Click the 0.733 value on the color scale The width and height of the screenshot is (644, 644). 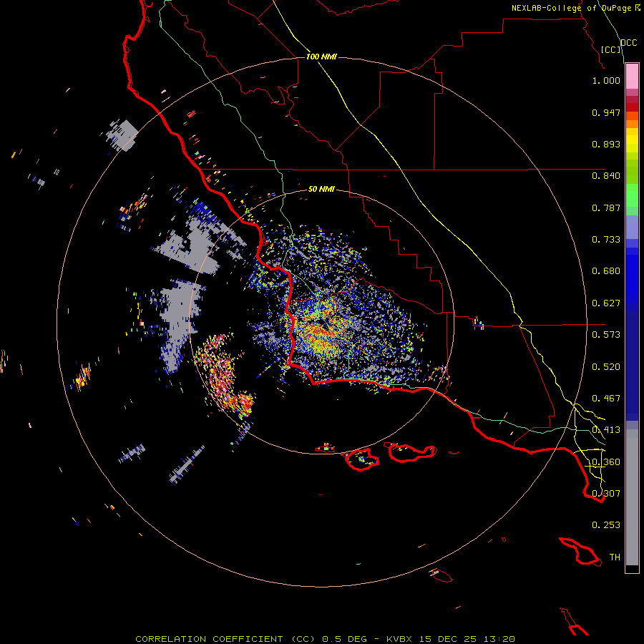click(x=606, y=240)
